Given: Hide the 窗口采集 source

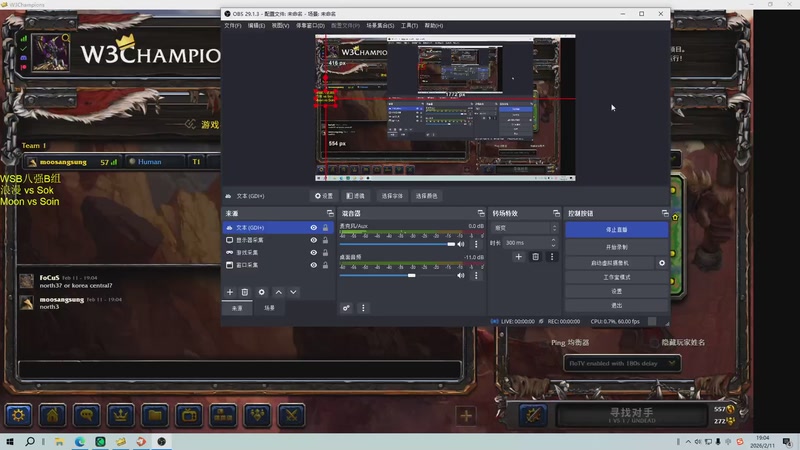Looking at the screenshot, I should [x=314, y=265].
